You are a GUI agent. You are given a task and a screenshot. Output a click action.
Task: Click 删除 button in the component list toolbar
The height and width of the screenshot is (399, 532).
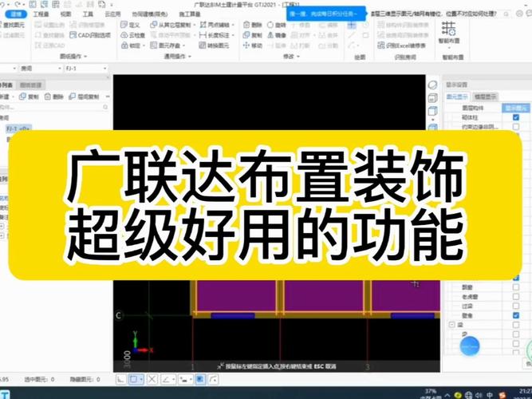click(54, 97)
